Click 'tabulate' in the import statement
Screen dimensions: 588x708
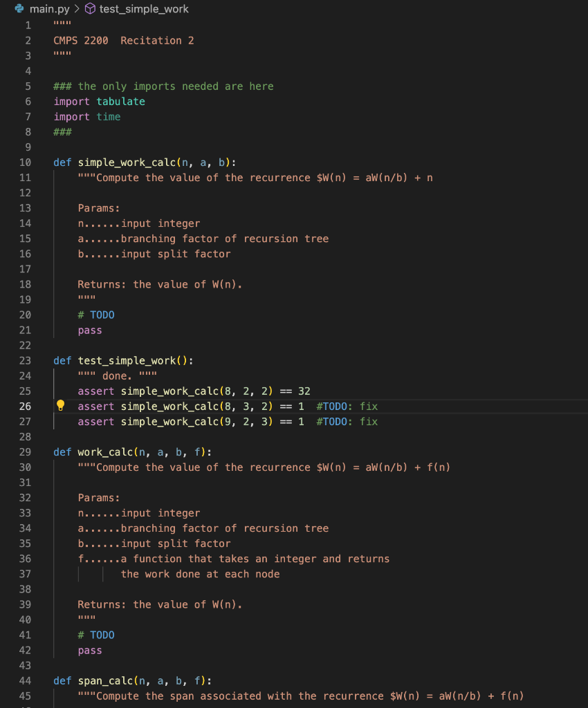click(x=120, y=102)
